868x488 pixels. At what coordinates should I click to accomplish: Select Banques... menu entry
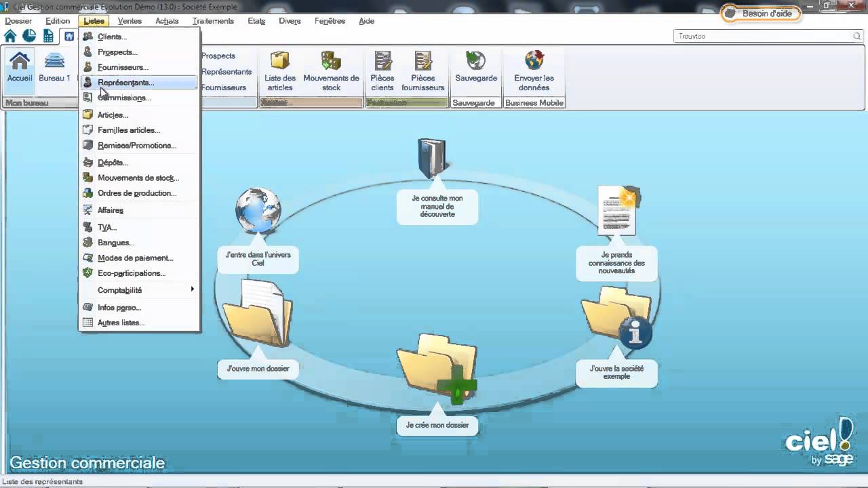(x=139, y=243)
